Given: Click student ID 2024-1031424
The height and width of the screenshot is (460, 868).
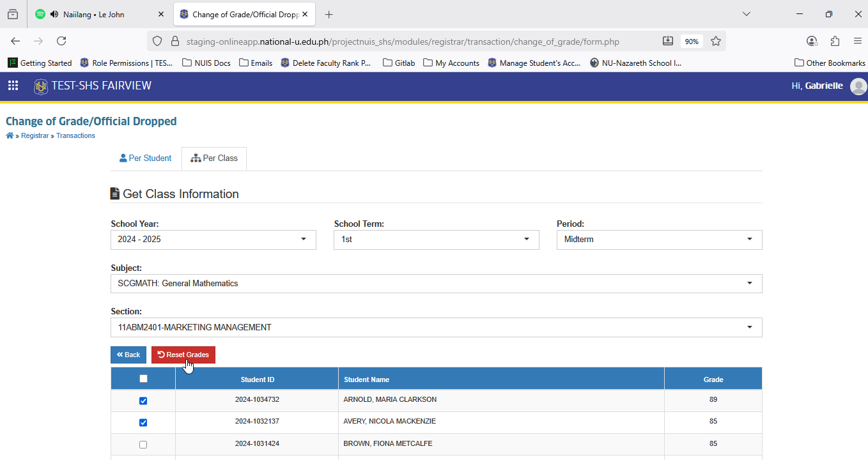Looking at the screenshot, I should (257, 443).
